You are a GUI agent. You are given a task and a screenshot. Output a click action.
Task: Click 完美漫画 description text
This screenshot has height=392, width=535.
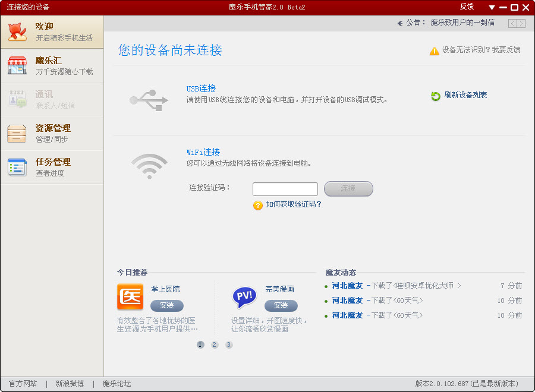(x=269, y=325)
